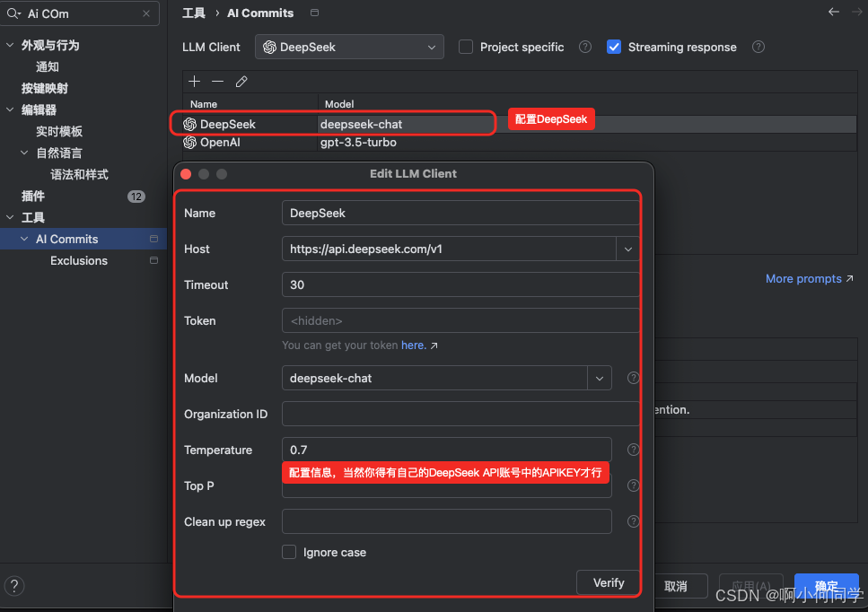Select the DeepSeek row in client table
The width and height of the screenshot is (868, 612).
click(x=519, y=124)
